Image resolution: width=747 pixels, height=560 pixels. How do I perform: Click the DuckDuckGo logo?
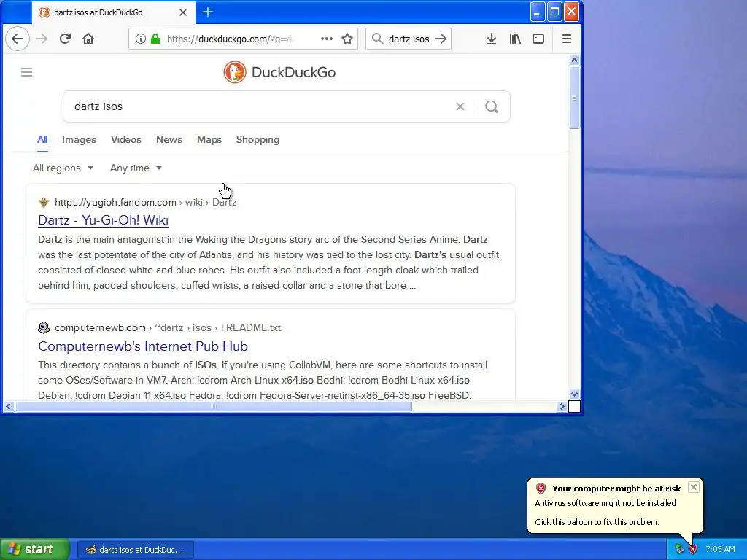(x=279, y=72)
